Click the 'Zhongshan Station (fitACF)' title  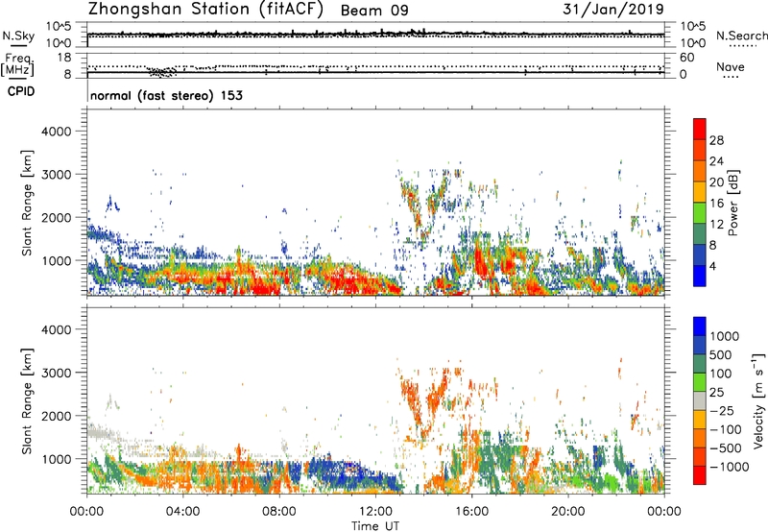coord(205,10)
